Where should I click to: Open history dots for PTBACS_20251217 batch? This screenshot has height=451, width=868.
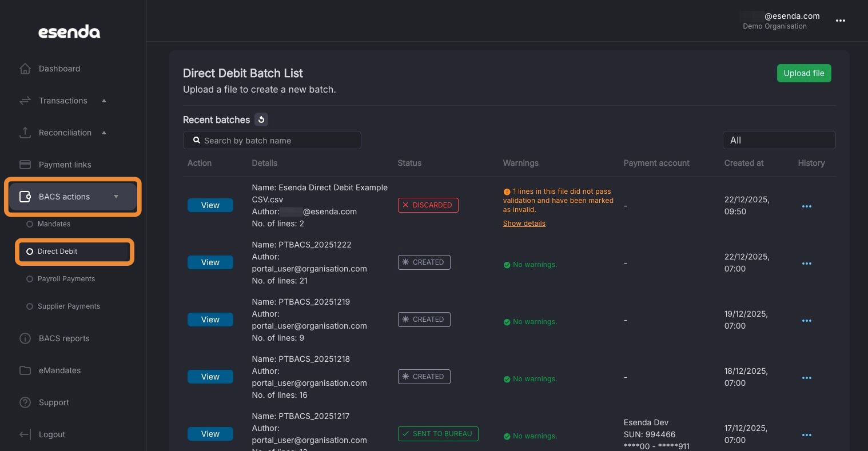coord(807,435)
